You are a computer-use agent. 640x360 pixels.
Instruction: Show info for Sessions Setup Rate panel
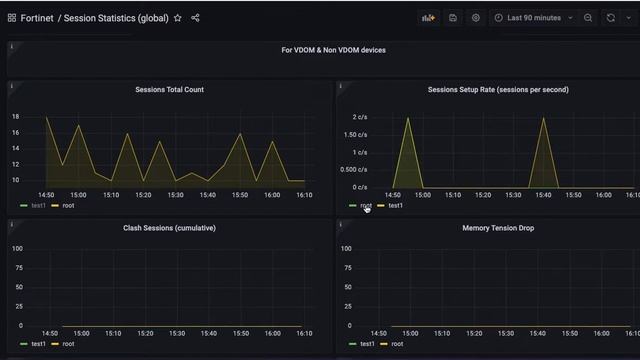tap(340, 86)
